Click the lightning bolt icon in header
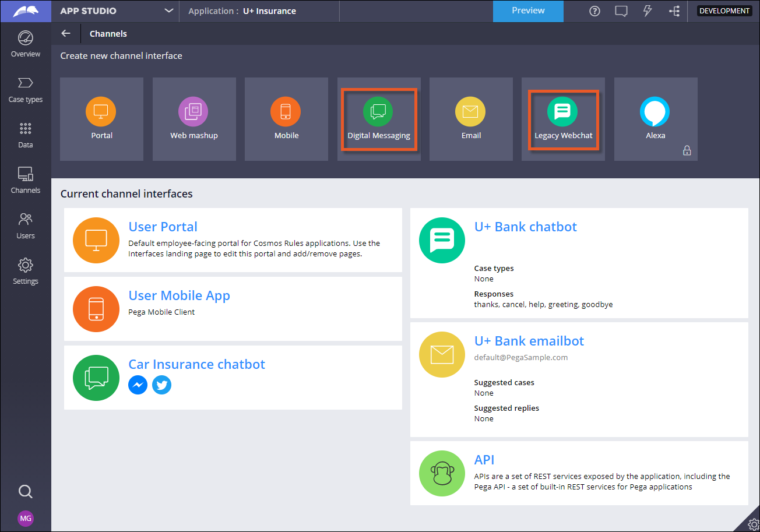This screenshot has width=760, height=532. click(x=647, y=11)
